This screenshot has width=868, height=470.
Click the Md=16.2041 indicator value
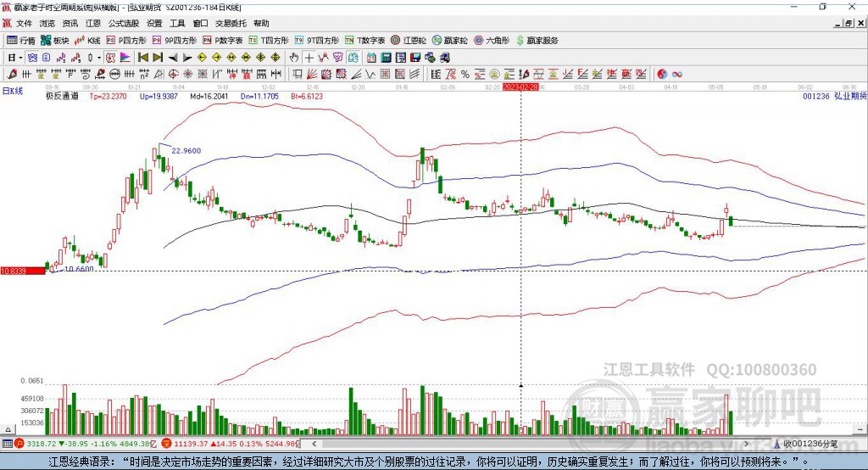[209, 96]
